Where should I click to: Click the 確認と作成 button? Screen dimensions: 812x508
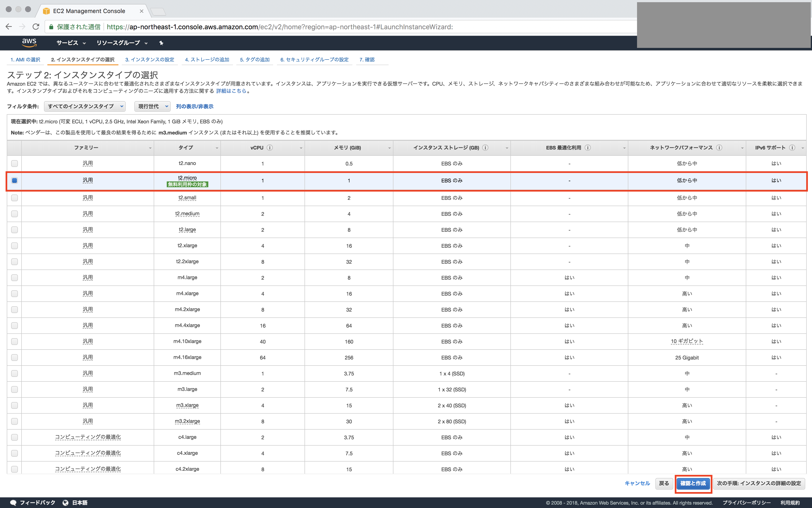point(693,483)
